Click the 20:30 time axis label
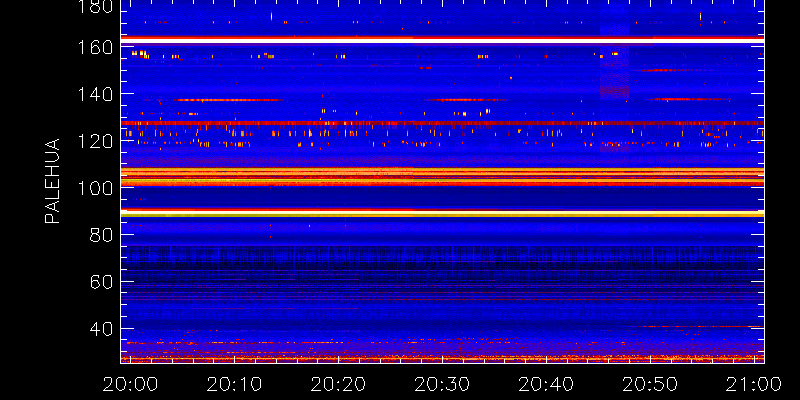This screenshot has height=400, width=800. pos(442,384)
